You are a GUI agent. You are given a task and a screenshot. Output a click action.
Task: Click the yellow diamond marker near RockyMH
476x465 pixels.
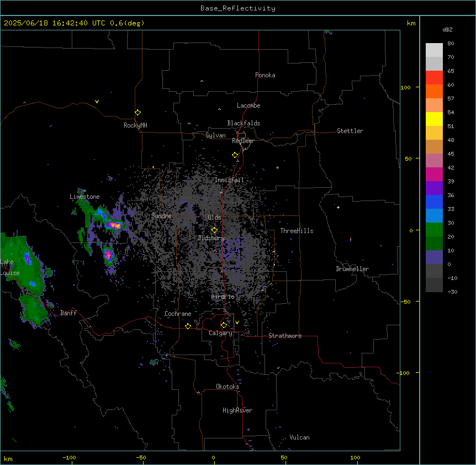(137, 112)
